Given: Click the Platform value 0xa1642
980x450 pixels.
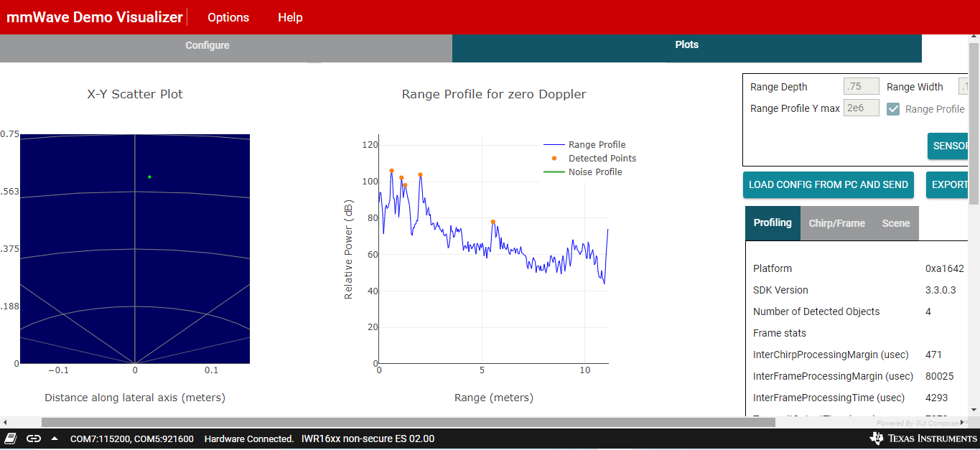Looking at the screenshot, I should 945,268.
